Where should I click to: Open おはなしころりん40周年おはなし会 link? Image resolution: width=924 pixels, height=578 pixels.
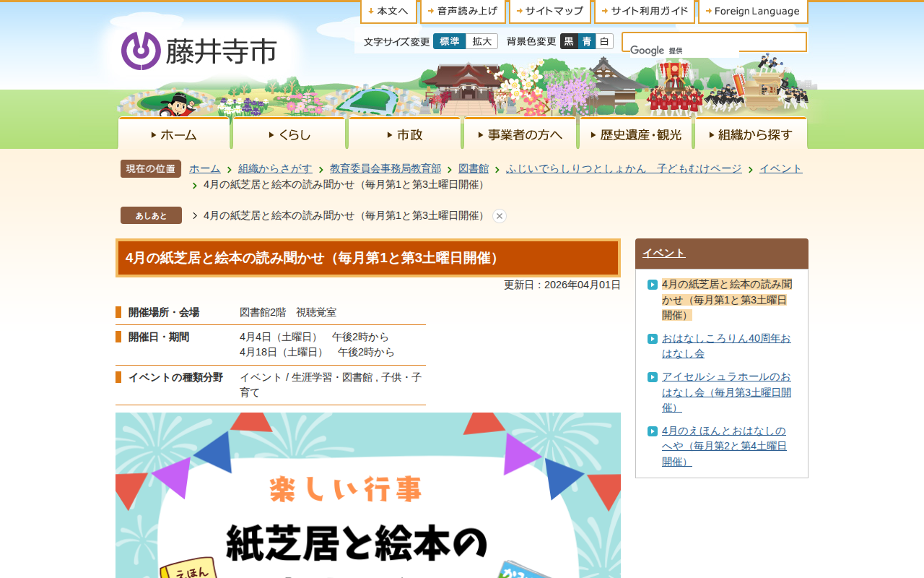(726, 345)
